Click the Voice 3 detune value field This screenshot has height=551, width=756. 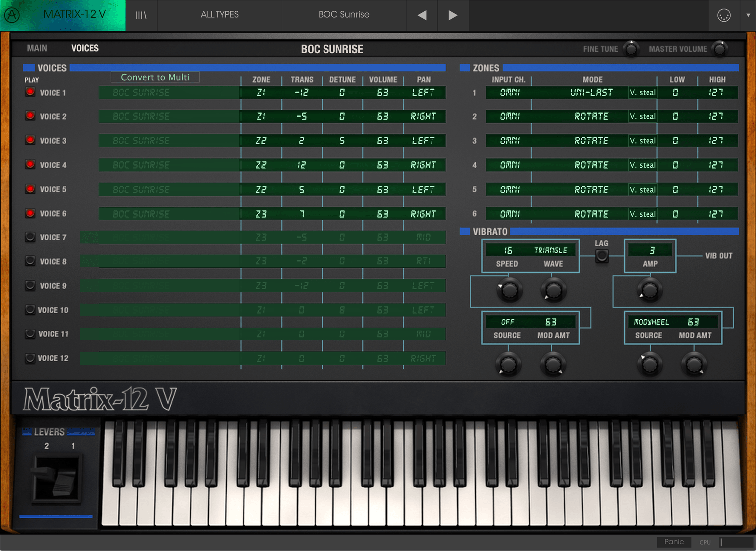(342, 141)
